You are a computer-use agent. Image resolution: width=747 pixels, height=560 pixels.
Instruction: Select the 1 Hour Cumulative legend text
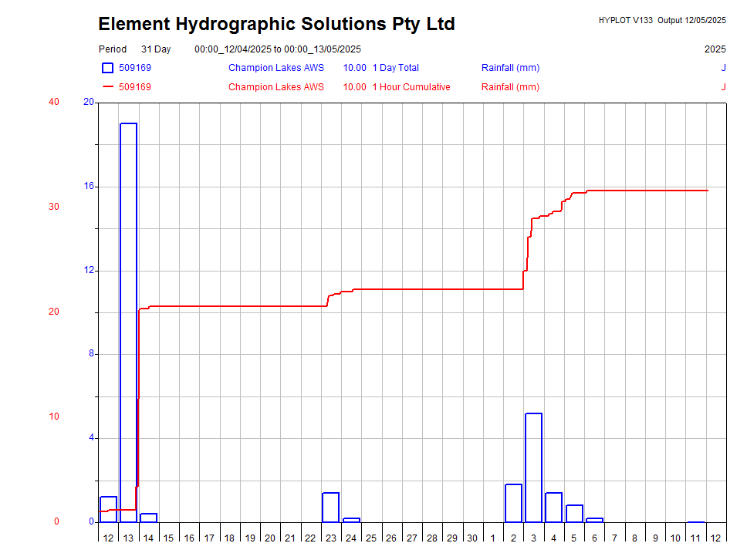click(x=411, y=86)
